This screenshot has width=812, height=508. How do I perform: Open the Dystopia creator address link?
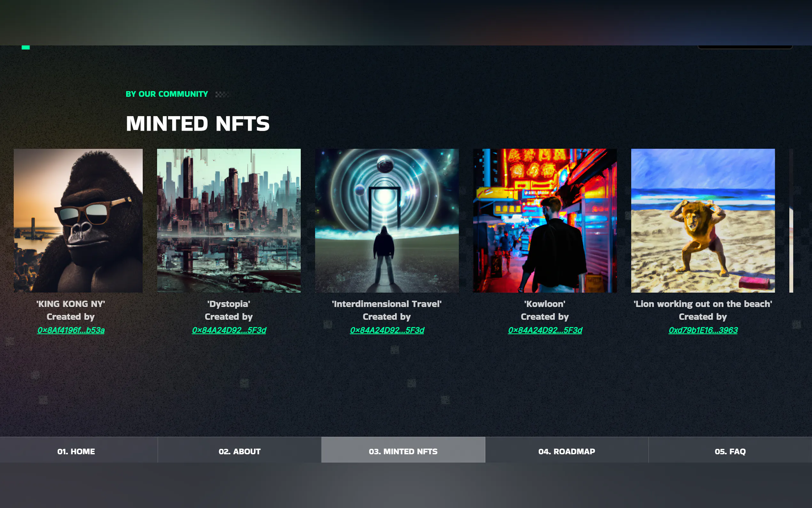point(229,330)
